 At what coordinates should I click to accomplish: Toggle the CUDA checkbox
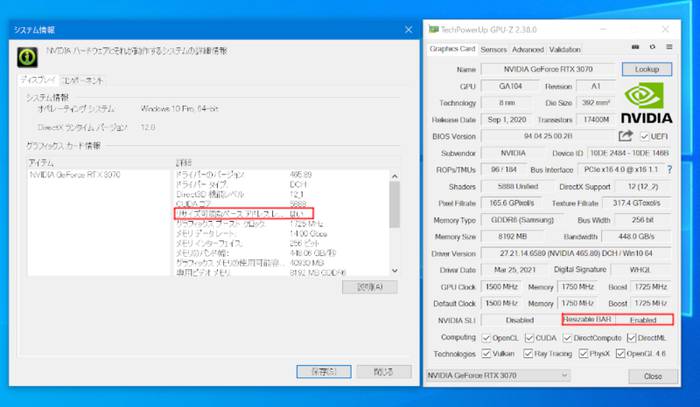pyautogui.click(x=529, y=338)
